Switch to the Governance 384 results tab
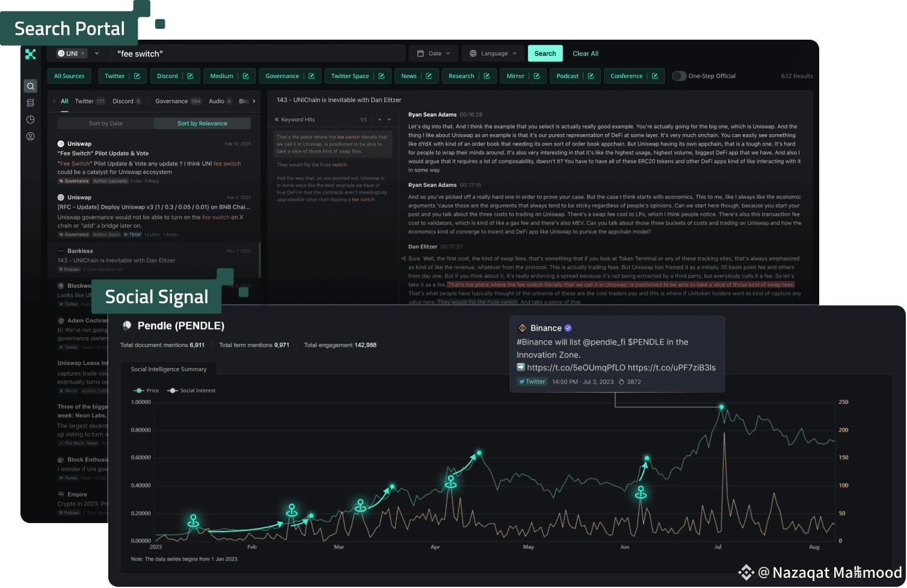The height and width of the screenshot is (588, 907). tap(178, 102)
